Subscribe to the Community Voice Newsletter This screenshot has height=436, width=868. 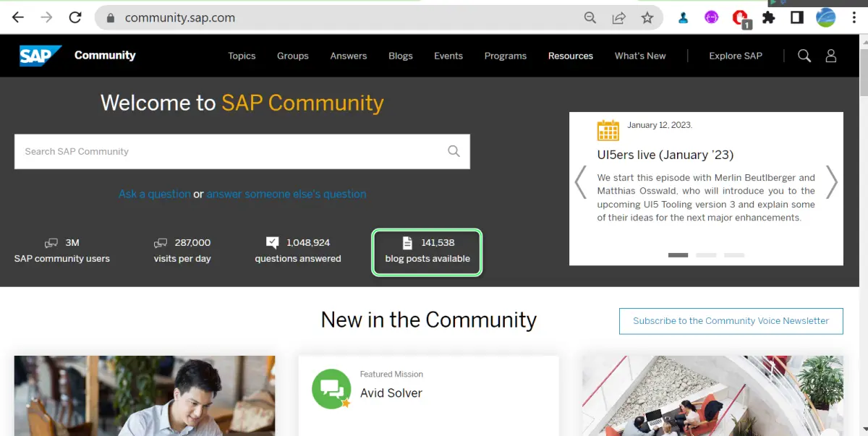(731, 321)
